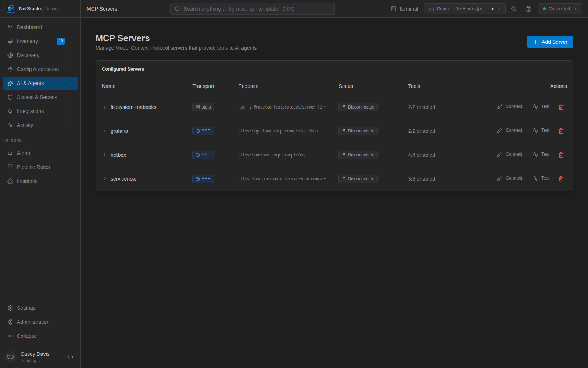Expand the Discovery submenu chevron

[71, 55]
